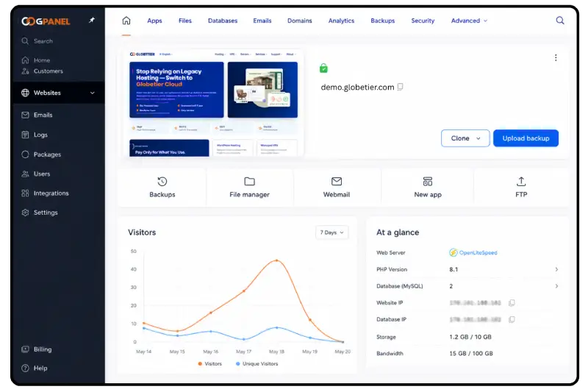Expand the Database (MySQL) row arrow
This screenshot has width=588, height=392.
[x=556, y=286]
